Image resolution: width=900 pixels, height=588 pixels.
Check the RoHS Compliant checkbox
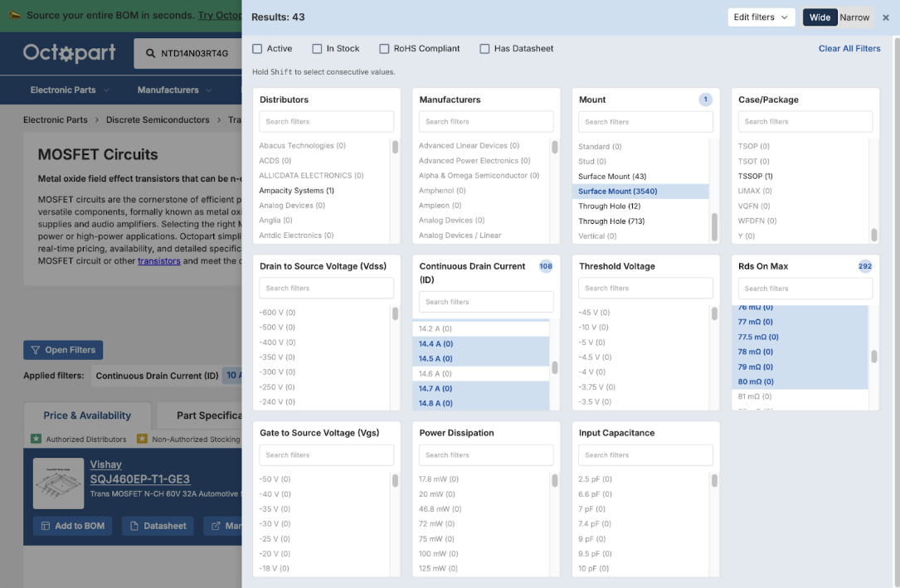pos(384,49)
